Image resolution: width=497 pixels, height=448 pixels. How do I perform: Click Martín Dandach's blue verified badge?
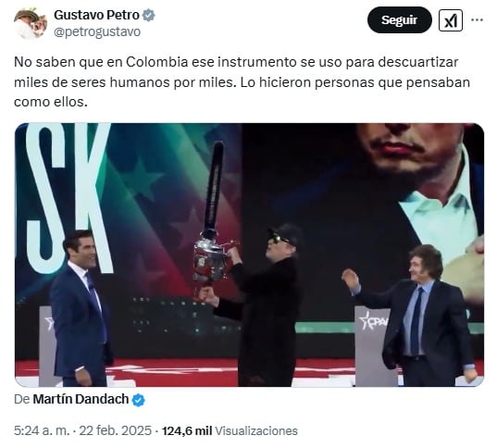[x=138, y=400]
